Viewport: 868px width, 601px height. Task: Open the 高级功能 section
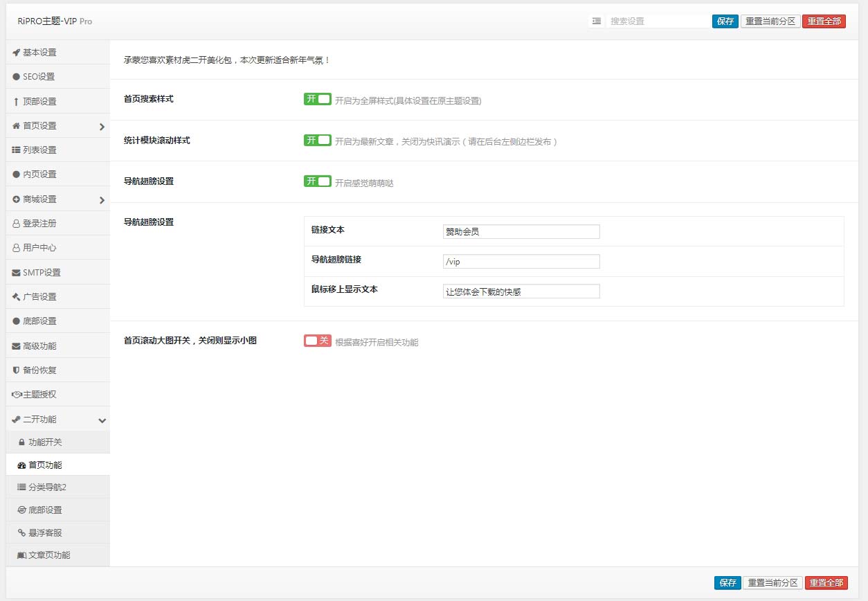coord(57,346)
